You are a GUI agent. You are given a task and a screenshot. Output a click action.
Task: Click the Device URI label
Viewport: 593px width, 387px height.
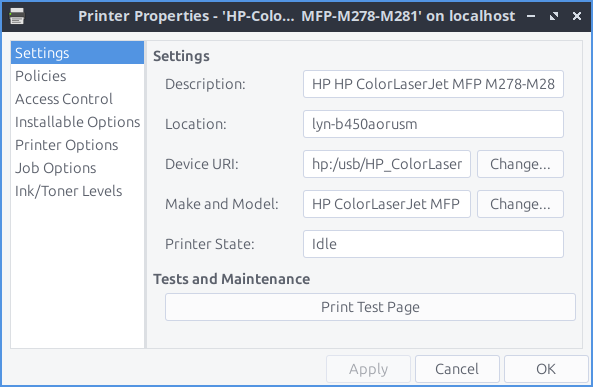(x=202, y=164)
